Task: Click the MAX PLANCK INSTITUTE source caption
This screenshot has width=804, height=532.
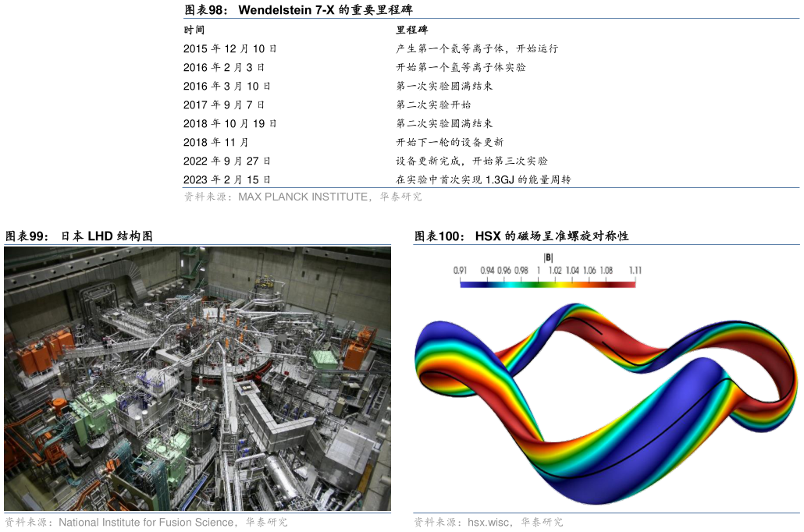Action: [303, 197]
